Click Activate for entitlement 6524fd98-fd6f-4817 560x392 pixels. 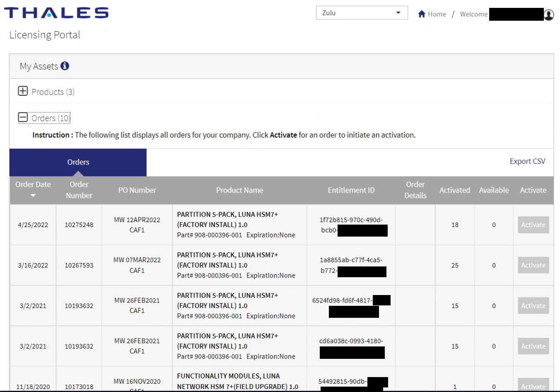click(x=533, y=306)
